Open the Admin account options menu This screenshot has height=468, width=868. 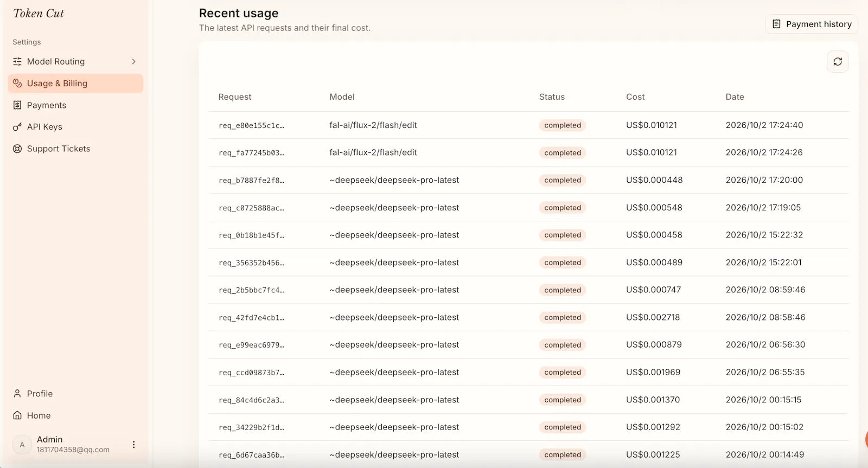click(x=133, y=445)
